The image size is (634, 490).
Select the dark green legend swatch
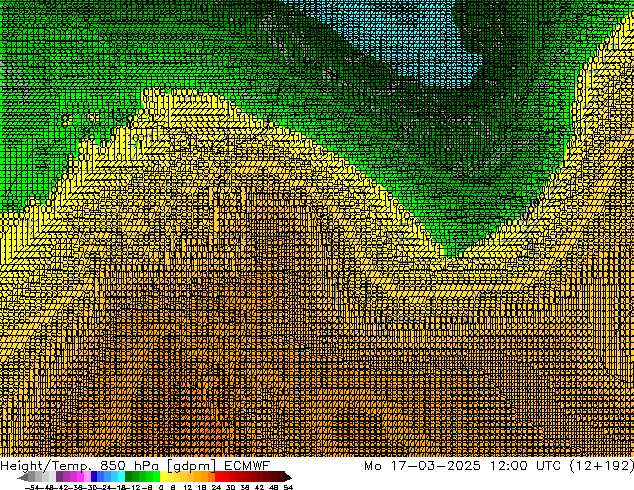129,476
